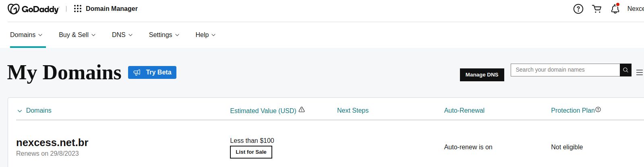Open the Help menu
644x167 pixels.
(x=205, y=35)
